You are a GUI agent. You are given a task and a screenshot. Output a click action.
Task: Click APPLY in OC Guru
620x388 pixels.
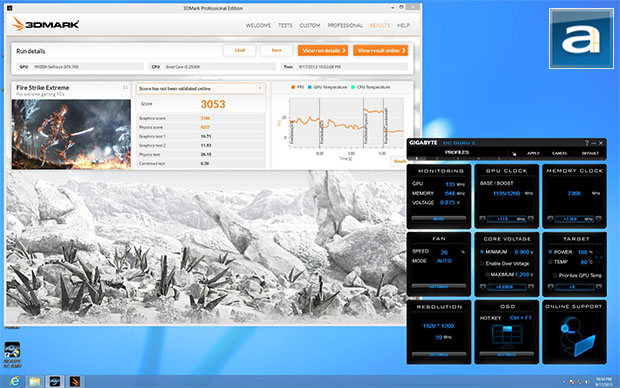point(533,153)
